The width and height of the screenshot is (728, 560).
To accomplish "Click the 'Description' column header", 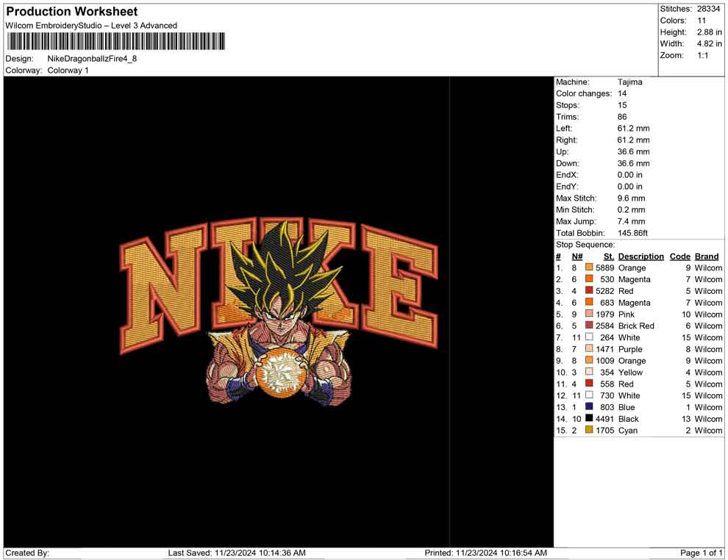I will [640, 256].
